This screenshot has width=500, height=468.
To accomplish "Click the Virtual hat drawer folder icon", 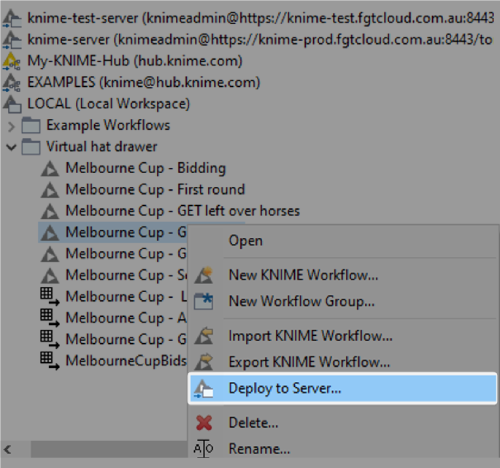I will (x=31, y=147).
